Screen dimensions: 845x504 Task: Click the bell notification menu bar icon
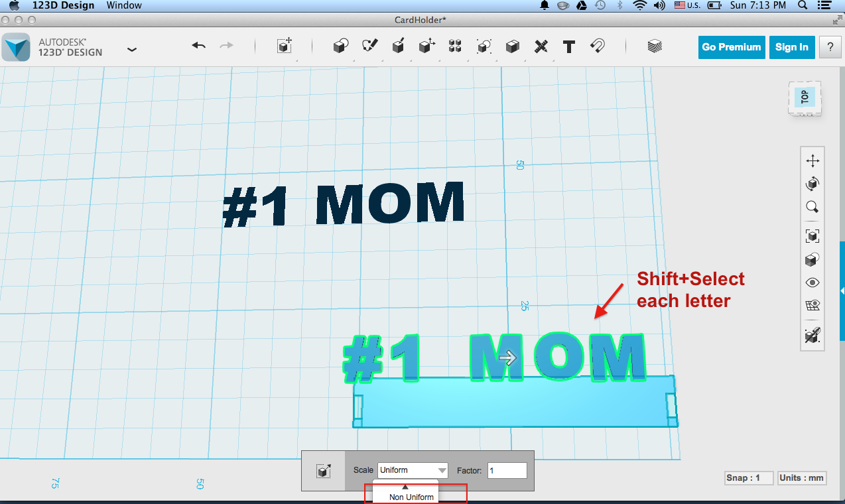(545, 5)
